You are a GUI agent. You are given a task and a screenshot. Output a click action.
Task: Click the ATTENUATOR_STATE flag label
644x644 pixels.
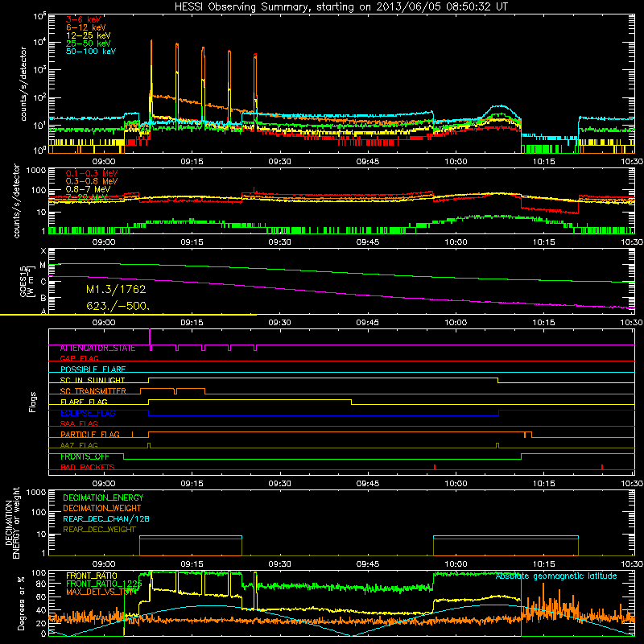(97, 349)
